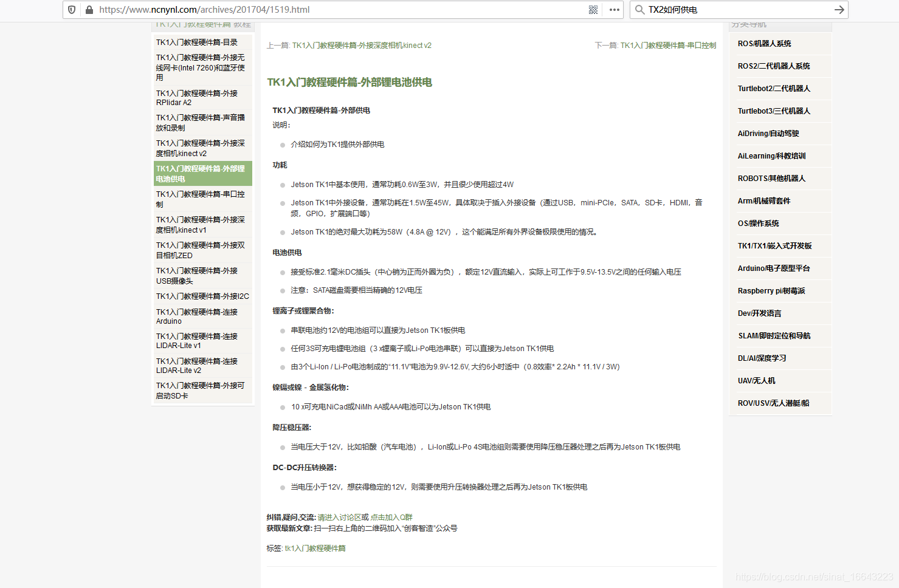This screenshot has width=899, height=588.
Task: Open category AiDriving/自动驾驶
Action: click(x=768, y=134)
